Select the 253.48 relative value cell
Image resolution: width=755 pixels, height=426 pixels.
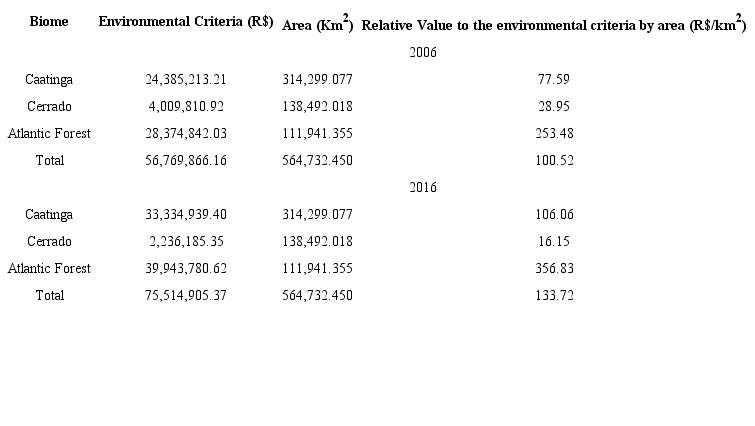(553, 133)
